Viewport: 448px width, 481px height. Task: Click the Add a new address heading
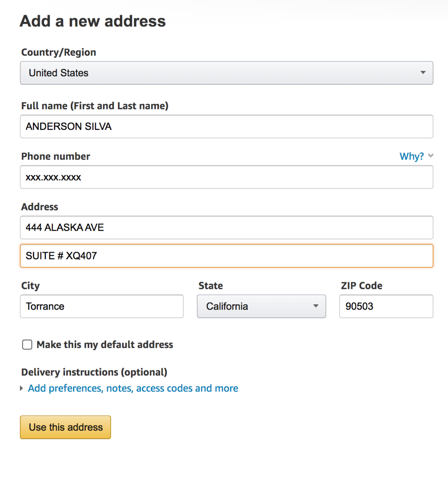pos(93,21)
